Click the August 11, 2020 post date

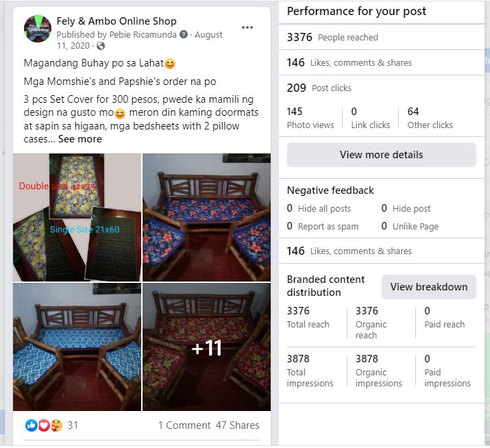208,35
